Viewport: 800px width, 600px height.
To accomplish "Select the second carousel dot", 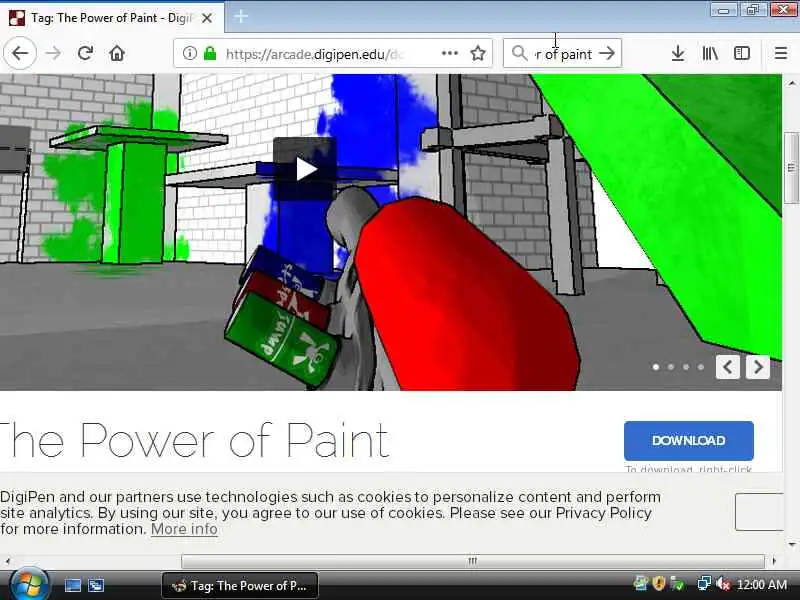I will click(671, 367).
